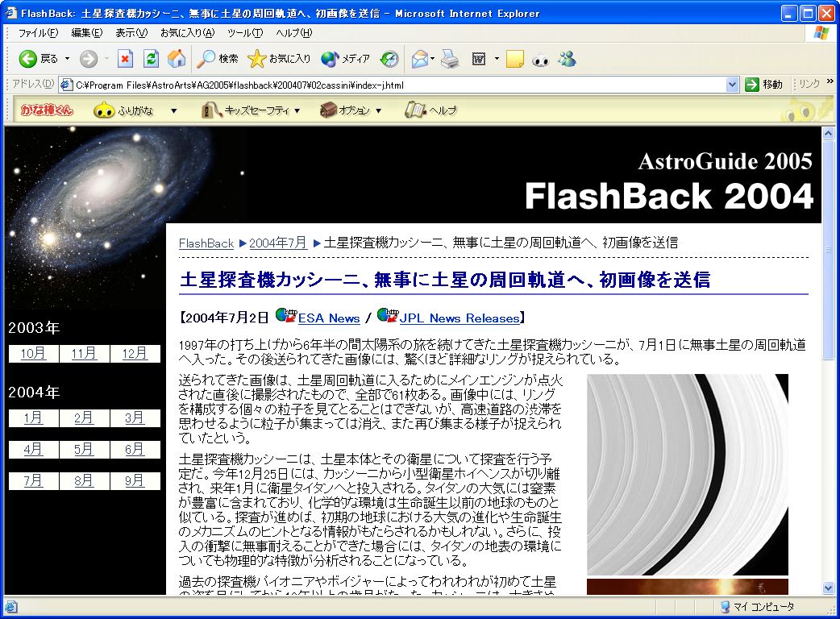The width and height of the screenshot is (840, 619).
Task: Expand the オプション toolbar dropdown
Action: tap(378, 110)
